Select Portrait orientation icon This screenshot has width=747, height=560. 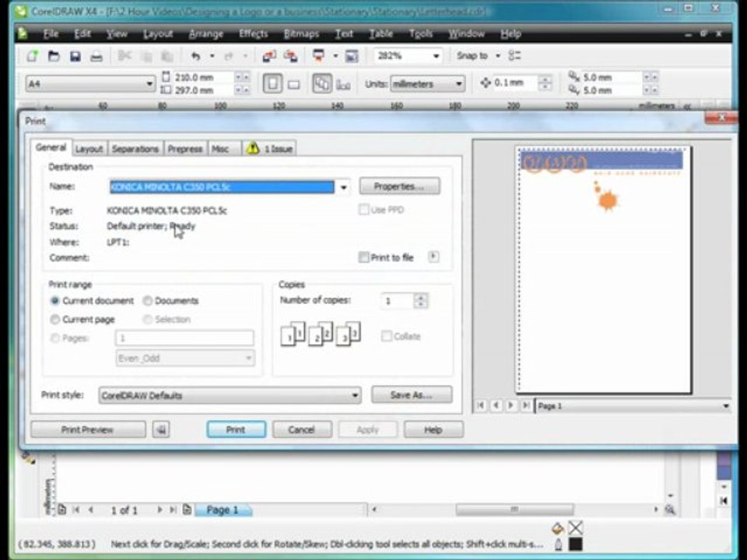(272, 84)
